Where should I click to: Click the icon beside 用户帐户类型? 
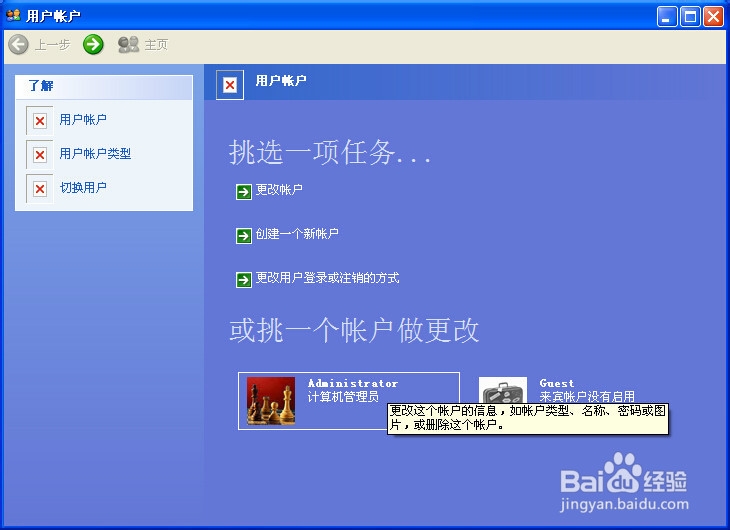[40, 155]
